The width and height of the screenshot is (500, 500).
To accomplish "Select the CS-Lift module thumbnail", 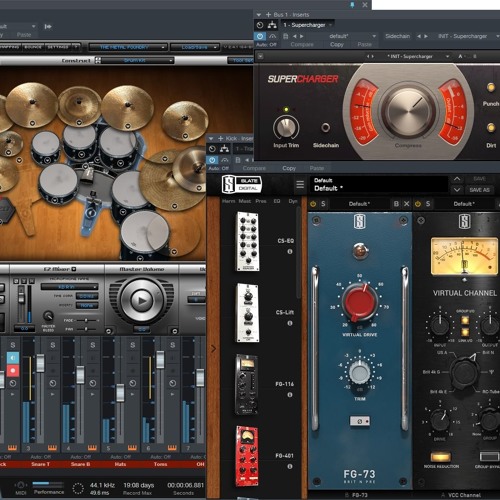I will (x=248, y=313).
